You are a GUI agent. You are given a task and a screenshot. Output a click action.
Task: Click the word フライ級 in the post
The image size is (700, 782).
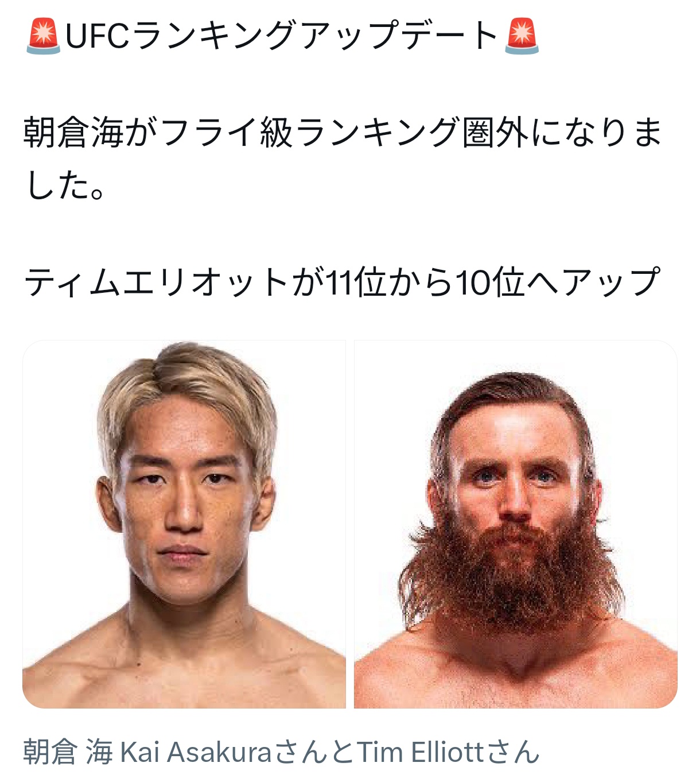(x=227, y=132)
